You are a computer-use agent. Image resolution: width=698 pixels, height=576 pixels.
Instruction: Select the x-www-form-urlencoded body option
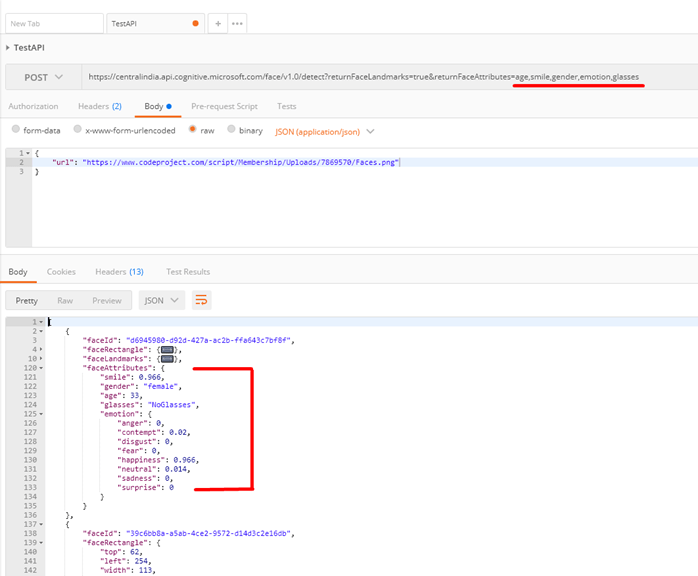[79, 130]
